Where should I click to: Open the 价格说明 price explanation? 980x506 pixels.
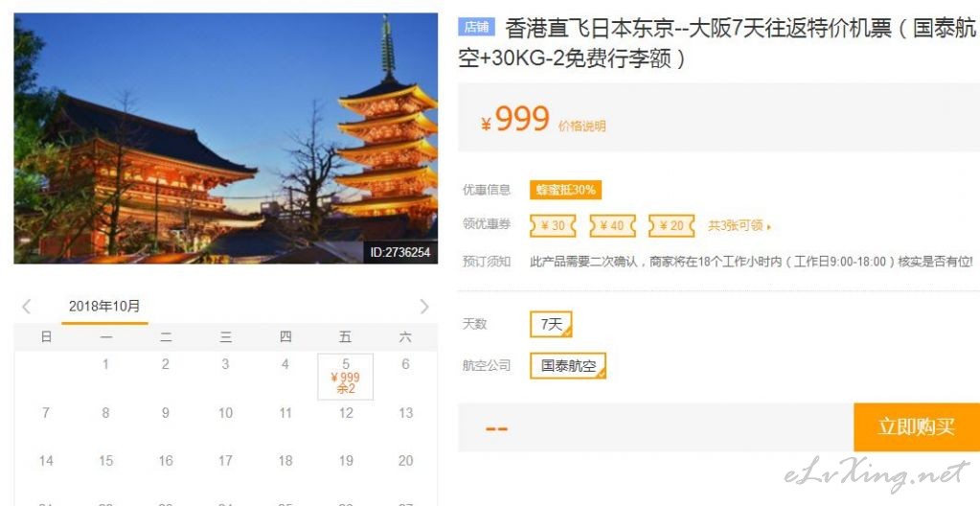click(x=581, y=126)
